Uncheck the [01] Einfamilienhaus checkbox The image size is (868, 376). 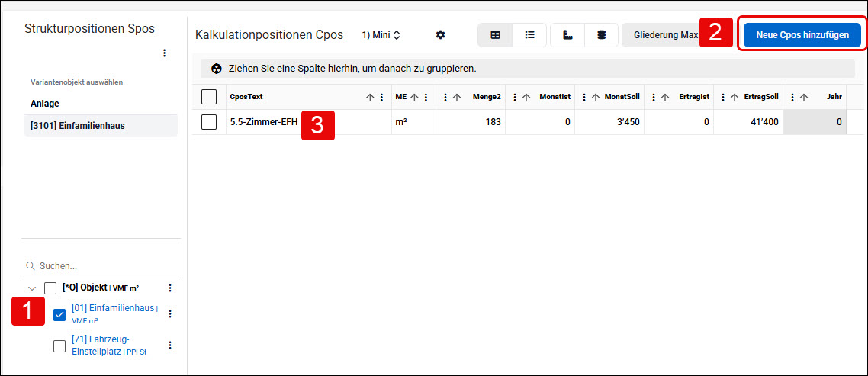coord(59,314)
